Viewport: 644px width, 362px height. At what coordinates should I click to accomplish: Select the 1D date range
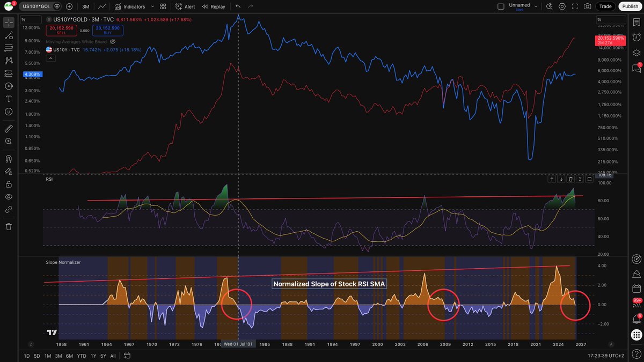pos(27,356)
